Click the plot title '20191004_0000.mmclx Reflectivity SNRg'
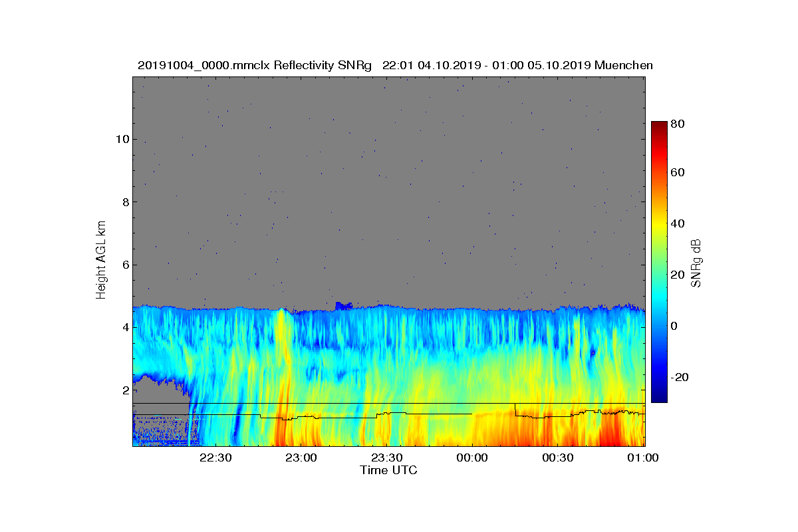The width and height of the screenshot is (798, 532). pyautogui.click(x=254, y=65)
